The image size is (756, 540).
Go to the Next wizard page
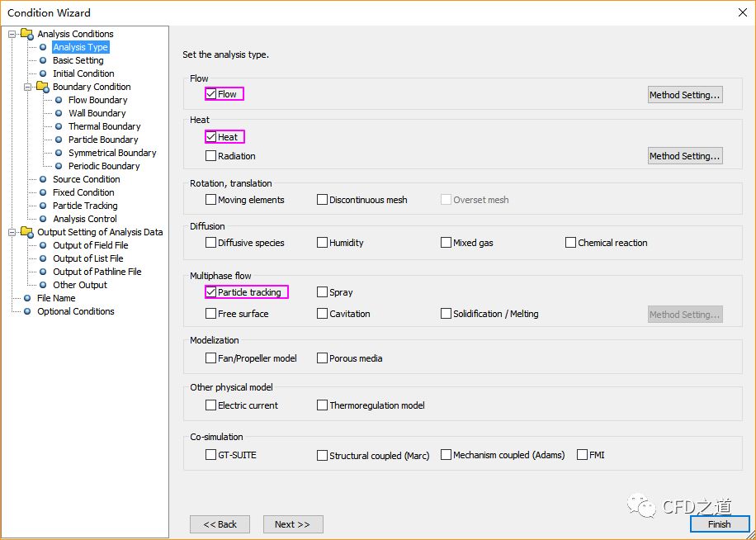[292, 524]
